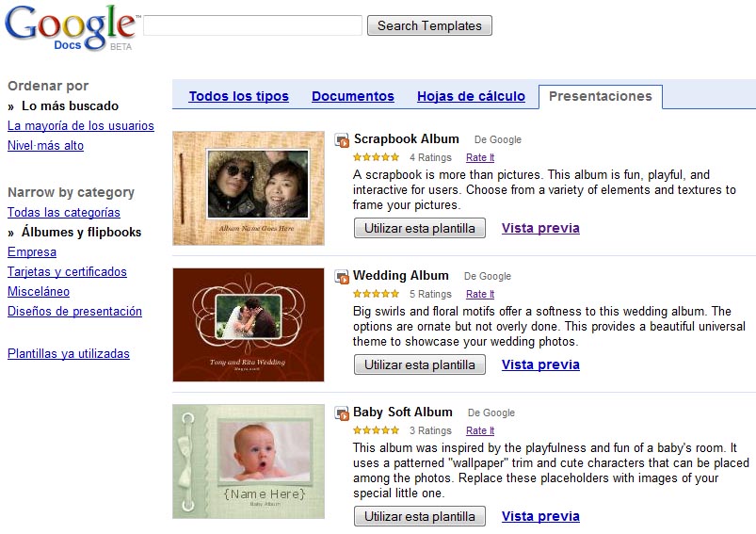The height and width of the screenshot is (534, 756).
Task: Use the Wedding Album template button
Action: [x=420, y=364]
